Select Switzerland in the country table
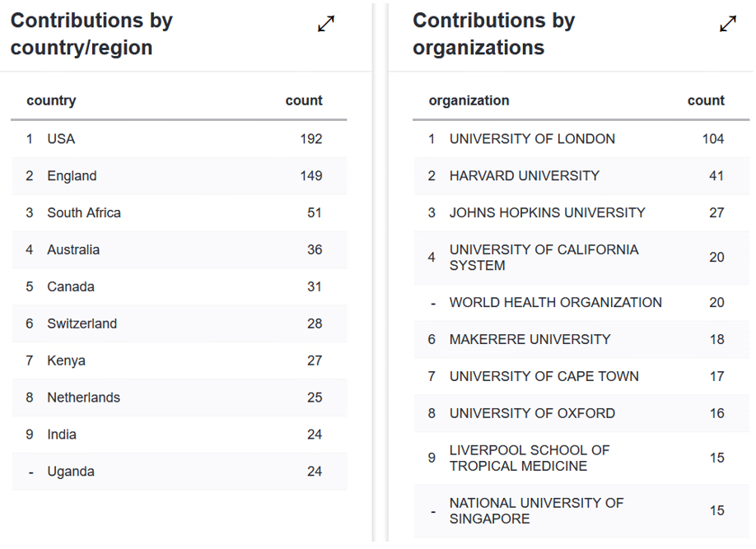Image resolution: width=756 pixels, height=549 pixels. [82, 324]
